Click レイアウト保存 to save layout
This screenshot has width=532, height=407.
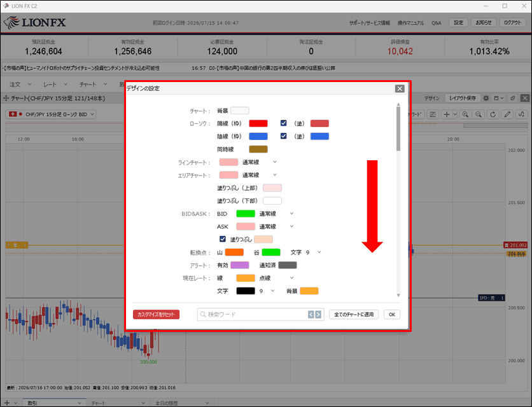[463, 98]
